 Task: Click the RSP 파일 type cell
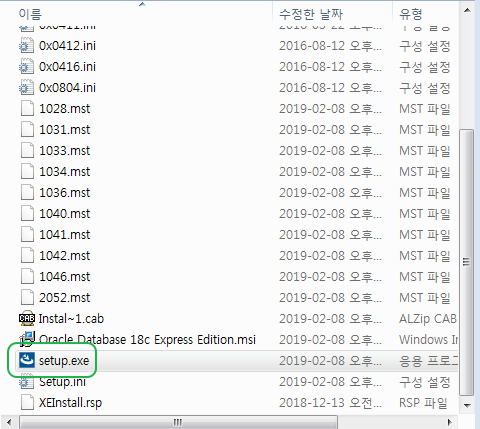[423, 403]
